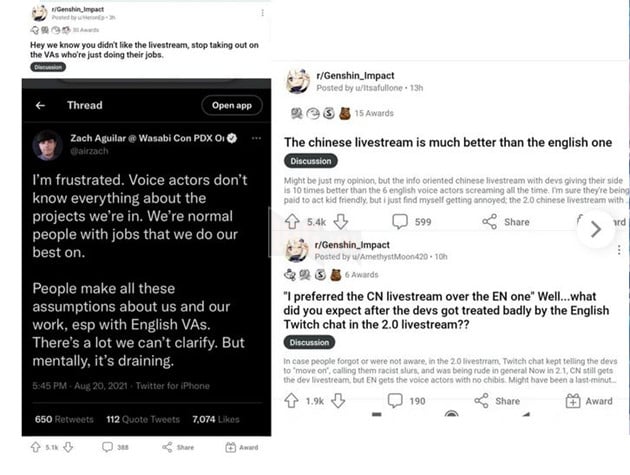Click the next arrow chevron on the right
630x475 pixels.
click(596, 228)
